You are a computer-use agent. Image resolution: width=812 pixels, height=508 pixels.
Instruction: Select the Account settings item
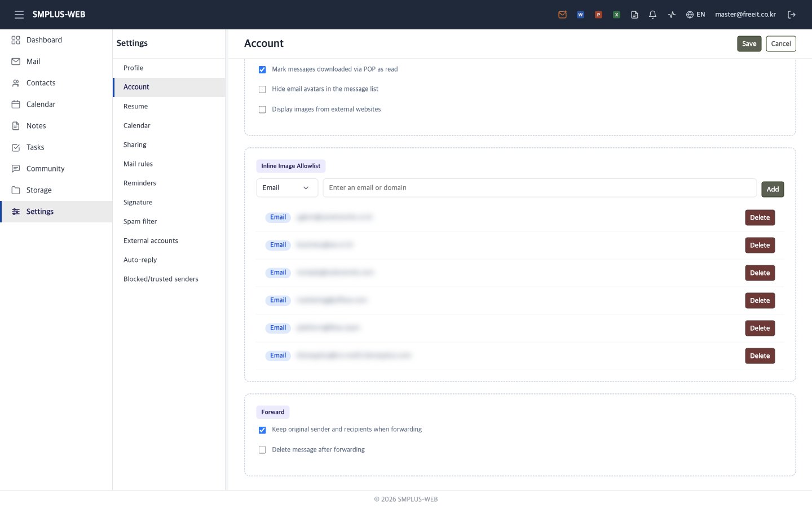pos(169,87)
